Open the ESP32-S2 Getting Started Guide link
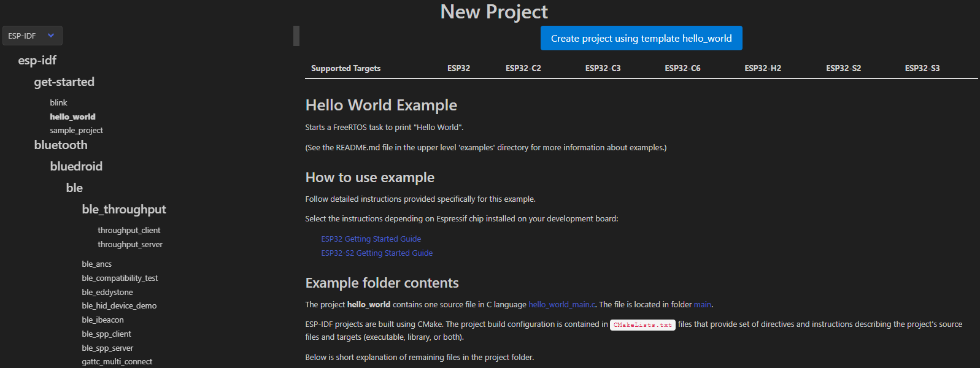 (377, 253)
